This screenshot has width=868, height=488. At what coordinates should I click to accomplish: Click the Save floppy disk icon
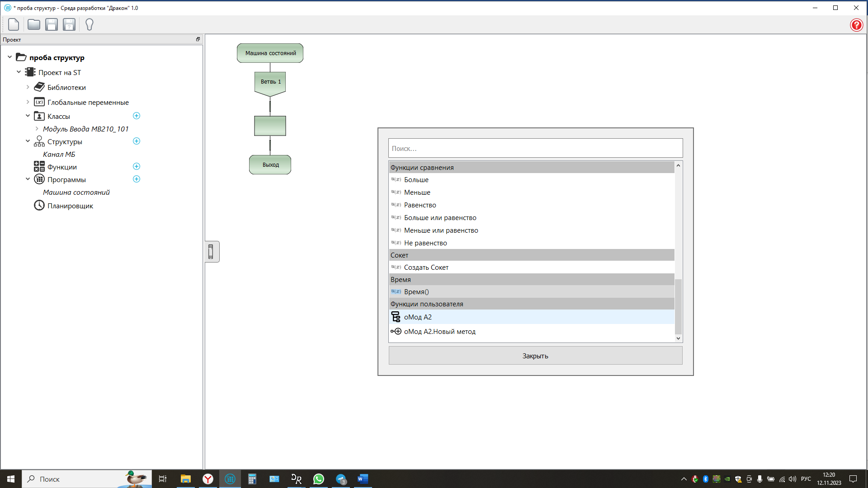click(52, 24)
